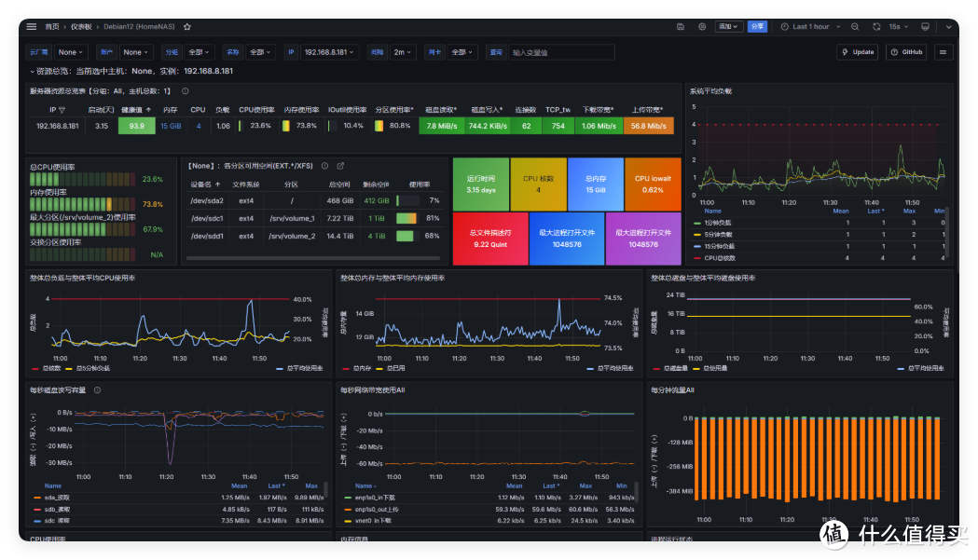The width and height of the screenshot is (978, 560).
Task: Sort partition table by 设备名 column
Action: click(x=205, y=184)
